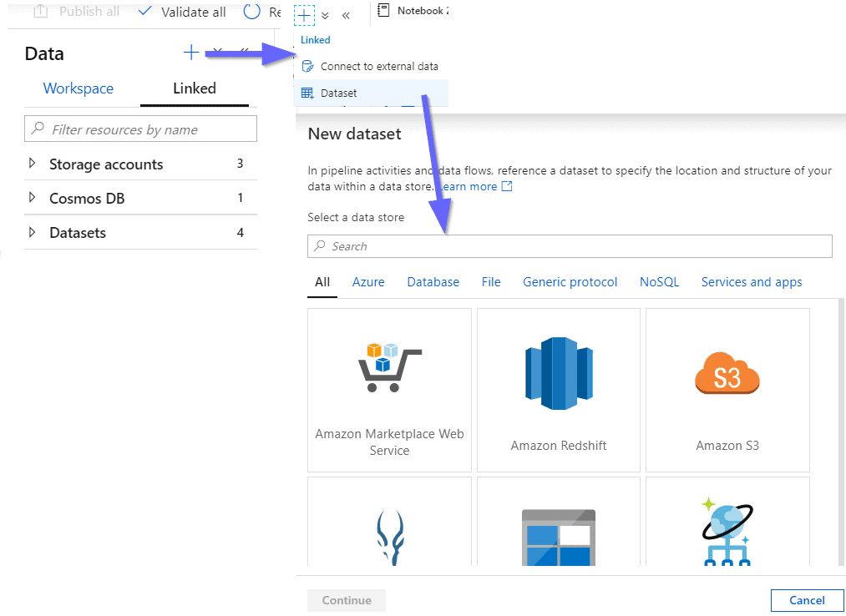
Task: Select the All data store tab
Action: pyautogui.click(x=322, y=282)
